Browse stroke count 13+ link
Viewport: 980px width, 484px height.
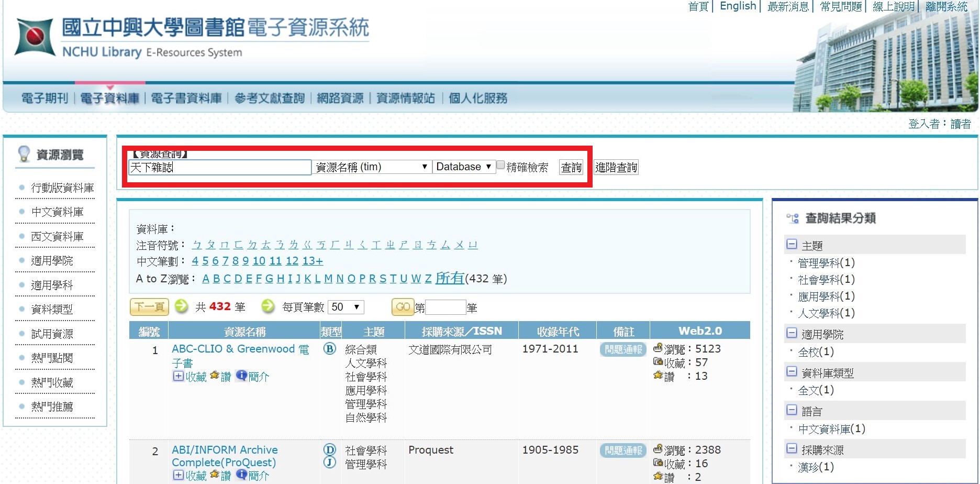(313, 261)
